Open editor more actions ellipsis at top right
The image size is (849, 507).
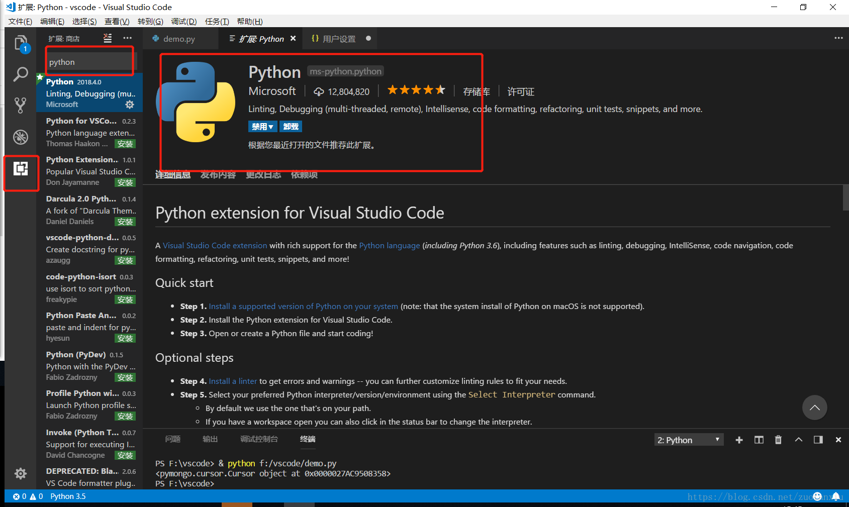(838, 38)
